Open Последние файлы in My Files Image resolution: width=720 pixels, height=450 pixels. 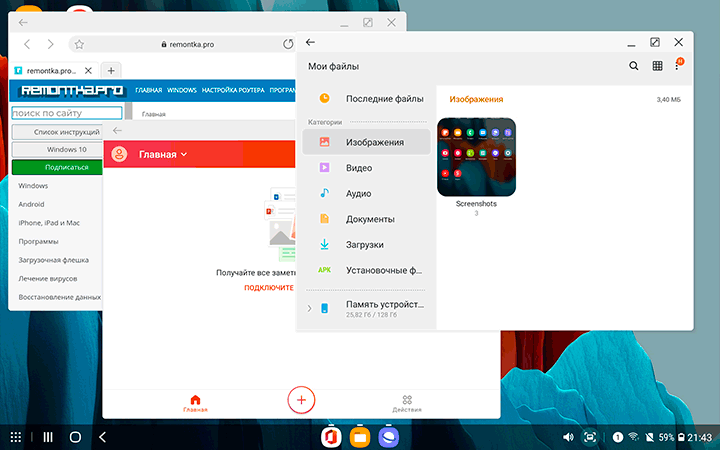[x=366, y=99]
